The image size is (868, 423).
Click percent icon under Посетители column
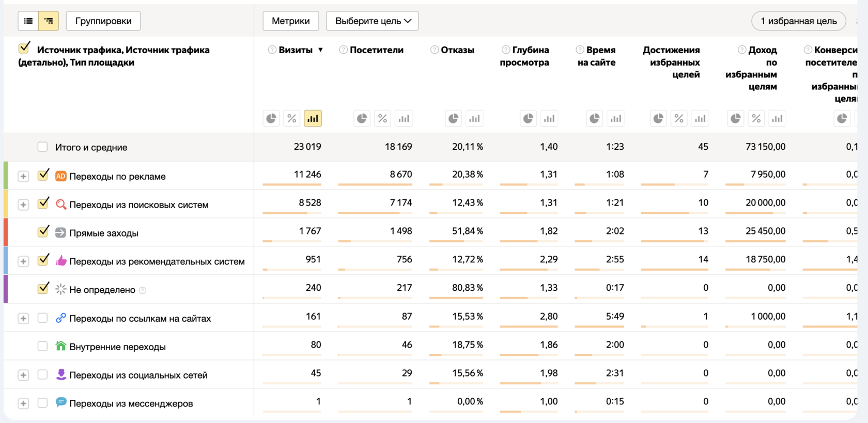click(382, 119)
